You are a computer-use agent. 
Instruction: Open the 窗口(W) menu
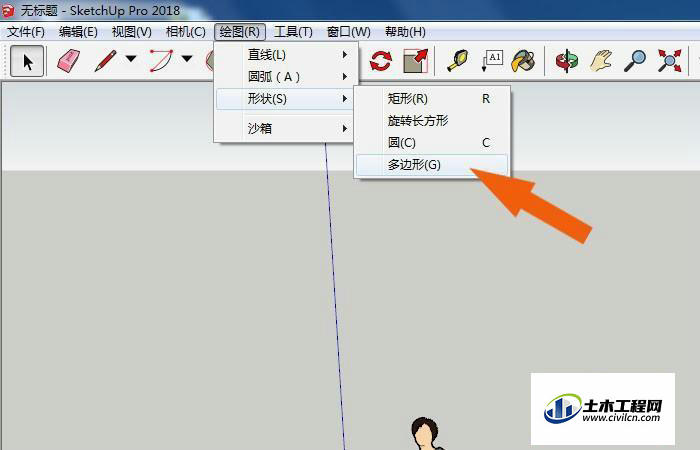click(349, 32)
